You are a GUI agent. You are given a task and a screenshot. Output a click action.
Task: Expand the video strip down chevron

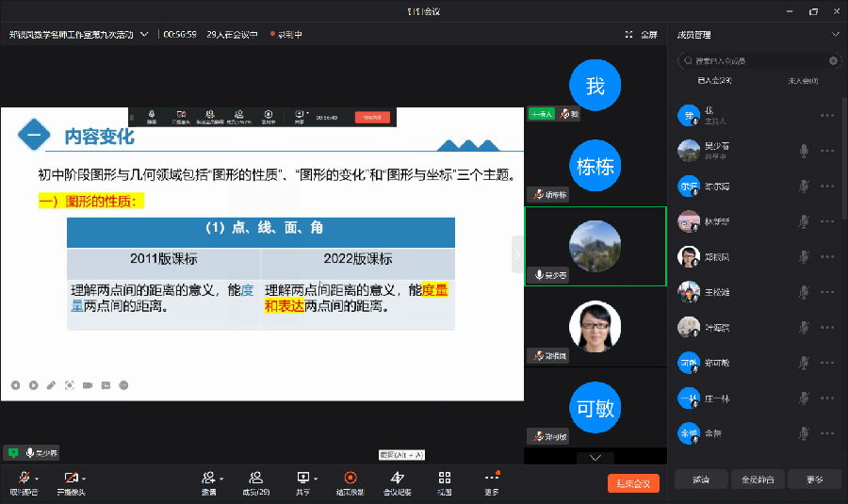point(595,457)
